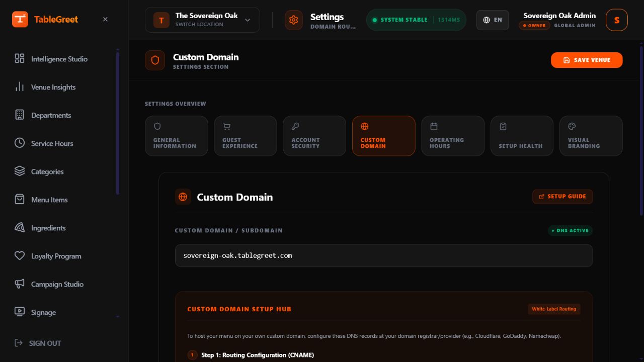Open Venue Insights bar chart icon

[20, 87]
